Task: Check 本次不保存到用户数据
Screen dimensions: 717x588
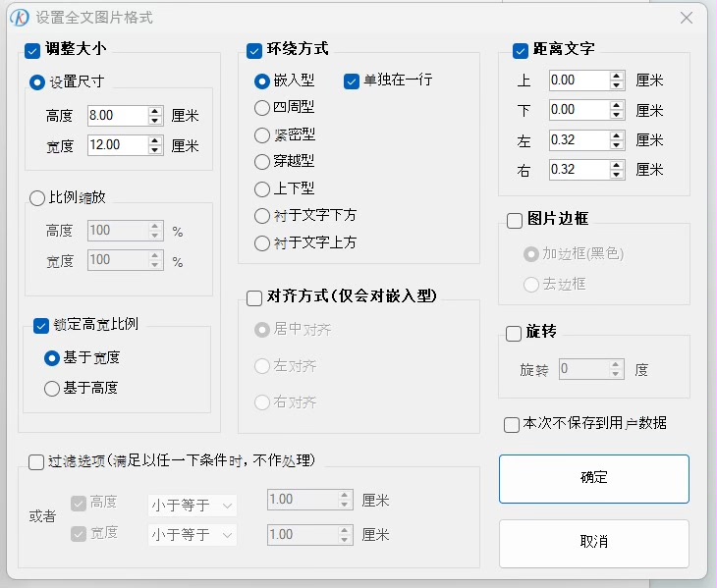Action: pos(511,424)
